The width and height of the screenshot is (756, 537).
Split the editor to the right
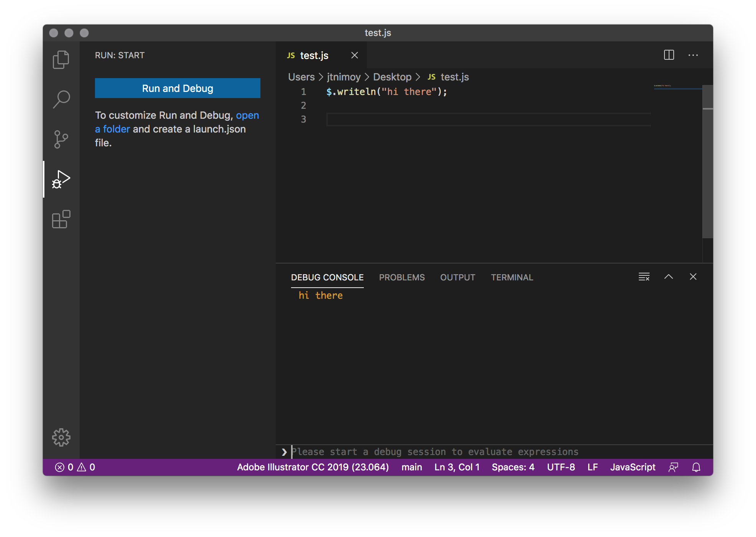[x=669, y=55]
